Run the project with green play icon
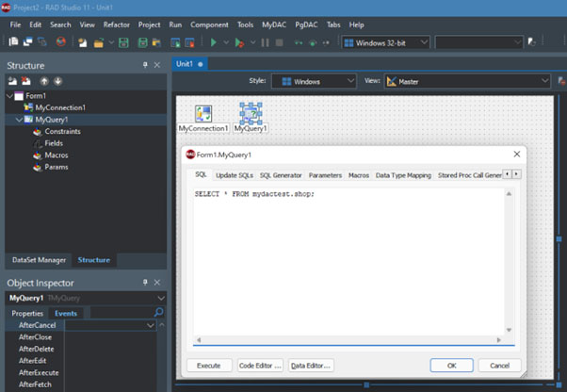Image resolution: width=567 pixels, height=392 pixels. click(214, 42)
